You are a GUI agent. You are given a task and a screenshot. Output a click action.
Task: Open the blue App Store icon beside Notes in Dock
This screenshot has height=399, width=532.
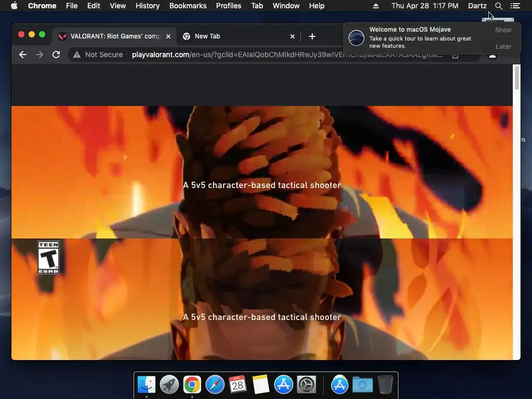click(x=283, y=385)
